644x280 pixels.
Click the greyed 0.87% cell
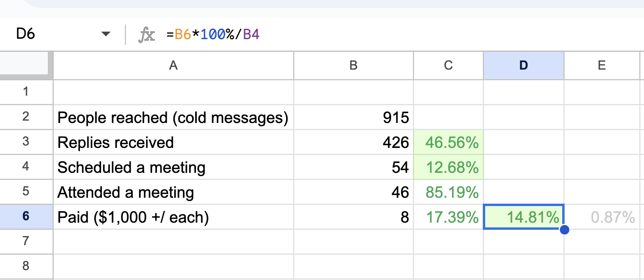[601, 217]
